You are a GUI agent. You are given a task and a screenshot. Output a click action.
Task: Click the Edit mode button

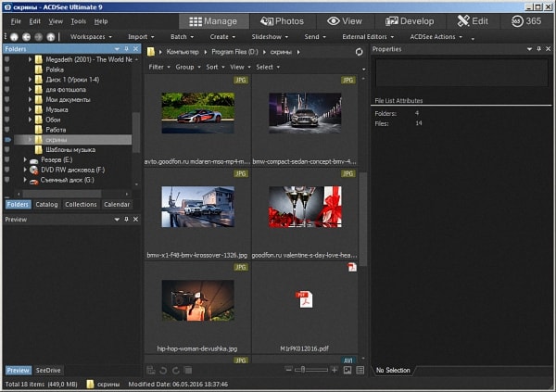click(473, 20)
